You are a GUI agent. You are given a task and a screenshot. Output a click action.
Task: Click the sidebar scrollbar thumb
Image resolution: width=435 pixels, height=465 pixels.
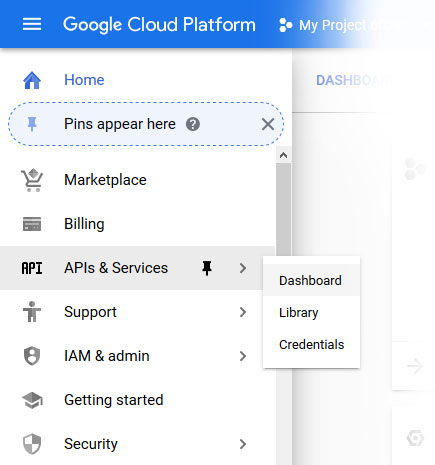283,210
